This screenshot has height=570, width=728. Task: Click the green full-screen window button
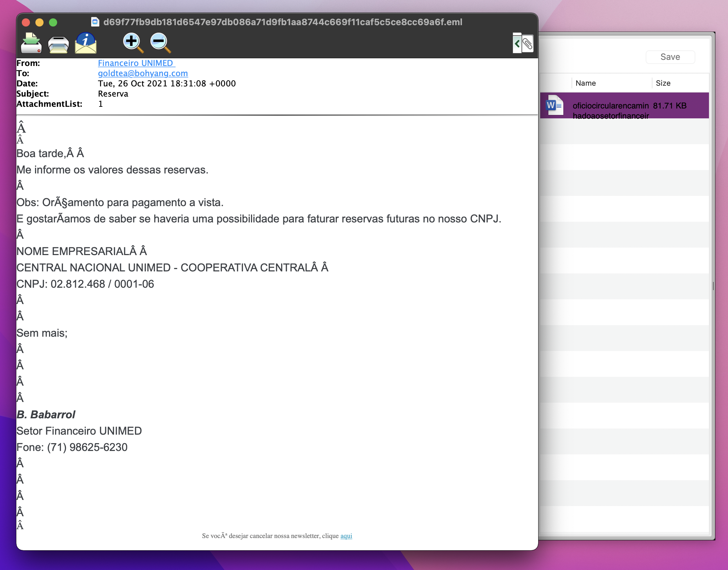pos(53,22)
